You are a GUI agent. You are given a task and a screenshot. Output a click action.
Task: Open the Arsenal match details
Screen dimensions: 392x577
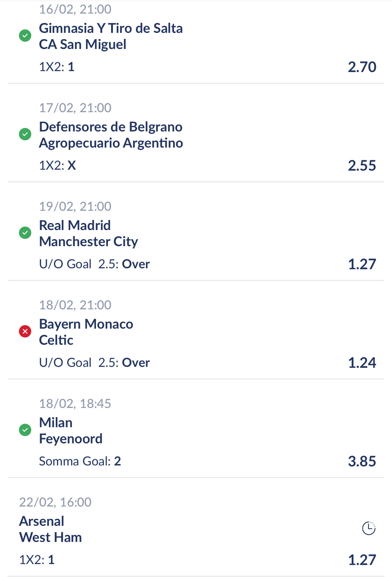42,521
